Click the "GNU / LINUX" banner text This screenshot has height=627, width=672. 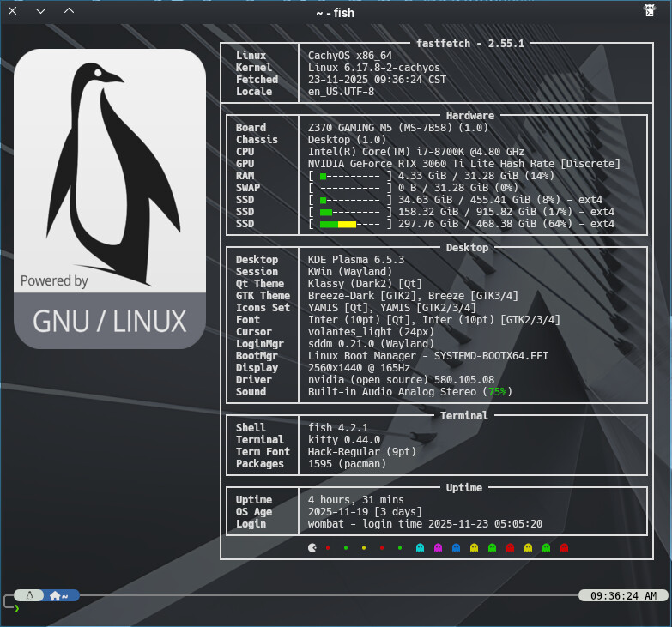tap(110, 321)
